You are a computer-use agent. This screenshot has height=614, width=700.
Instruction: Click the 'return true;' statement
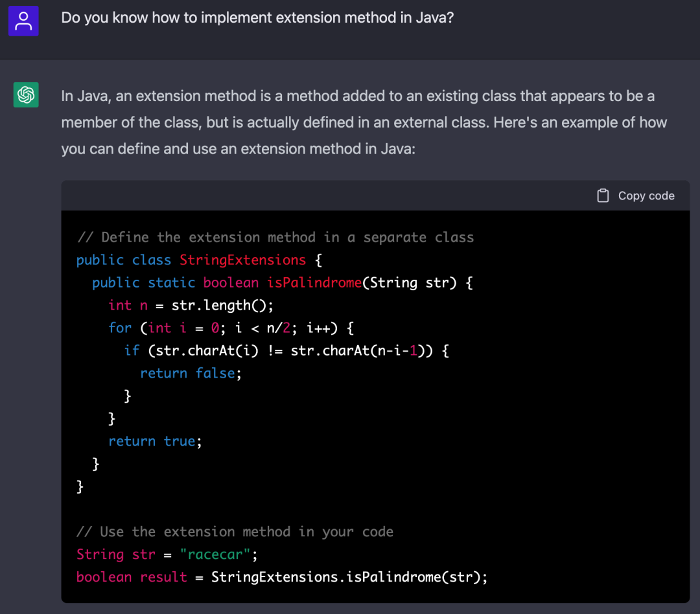(x=155, y=441)
